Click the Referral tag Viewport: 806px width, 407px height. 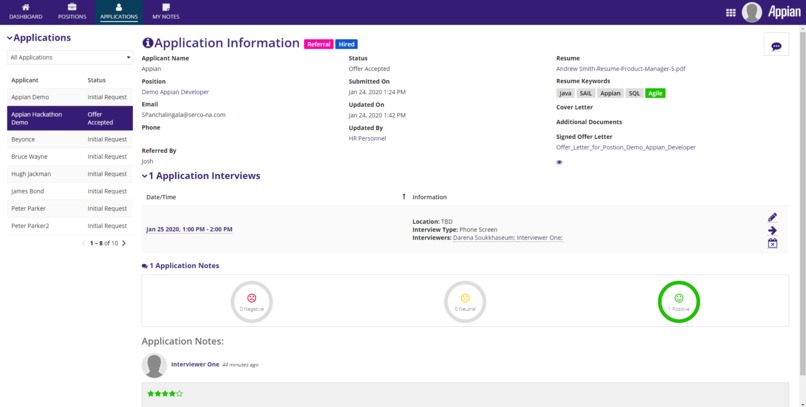pos(319,44)
